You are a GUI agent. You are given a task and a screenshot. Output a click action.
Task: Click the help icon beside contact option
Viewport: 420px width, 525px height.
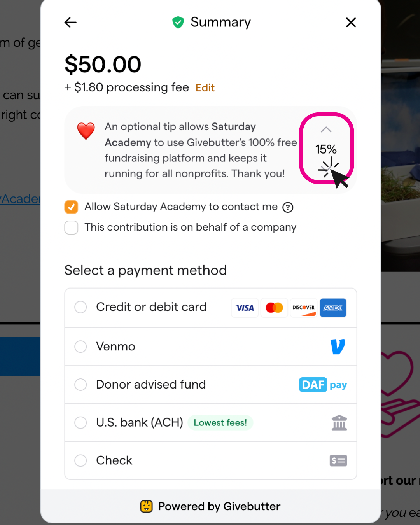click(288, 207)
